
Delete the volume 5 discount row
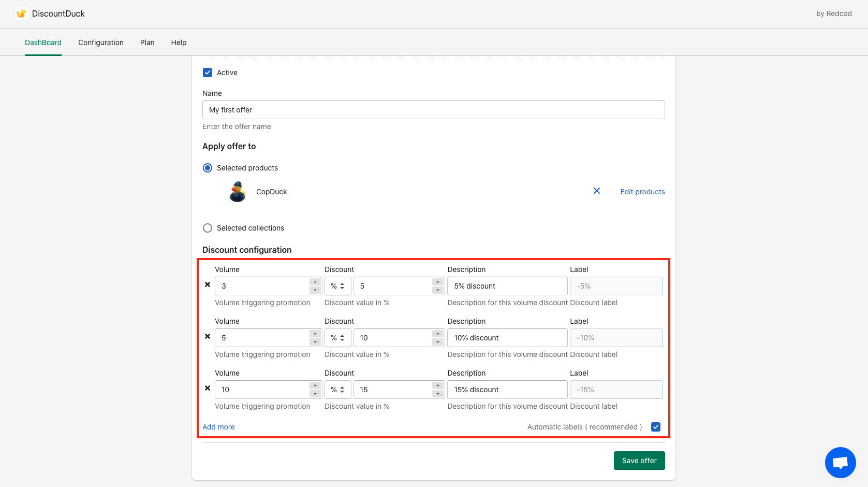[x=208, y=336]
